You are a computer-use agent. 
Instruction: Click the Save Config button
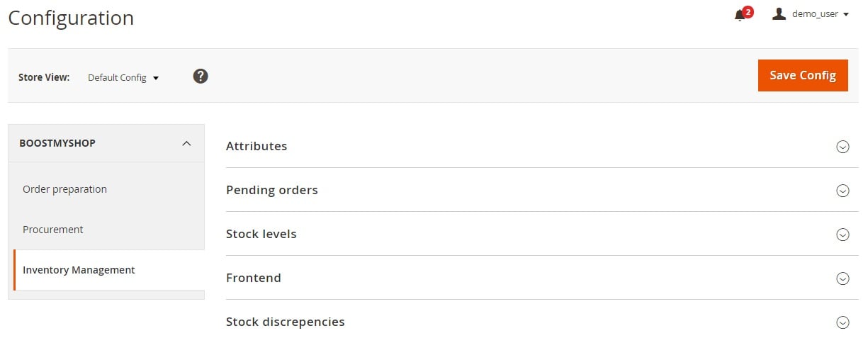click(x=803, y=75)
